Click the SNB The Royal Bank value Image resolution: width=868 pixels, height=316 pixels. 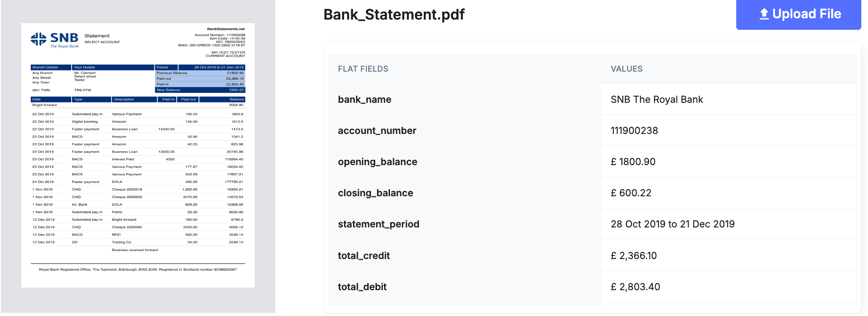pos(657,99)
